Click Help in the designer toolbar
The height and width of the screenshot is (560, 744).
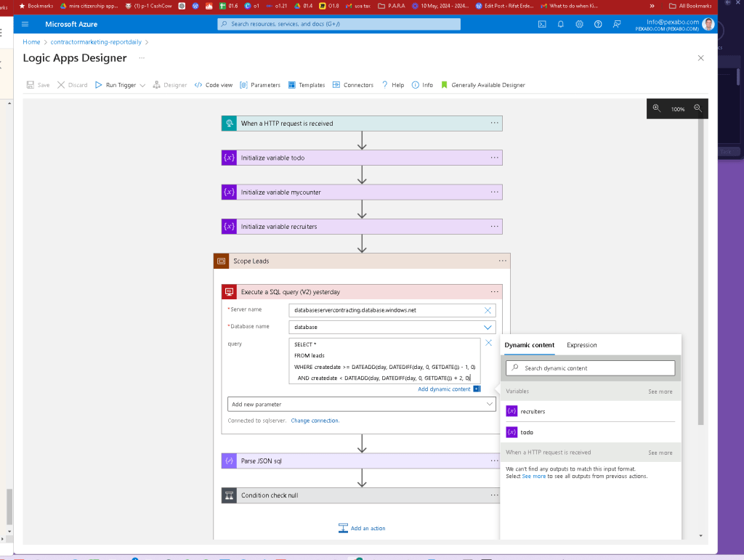tap(393, 85)
